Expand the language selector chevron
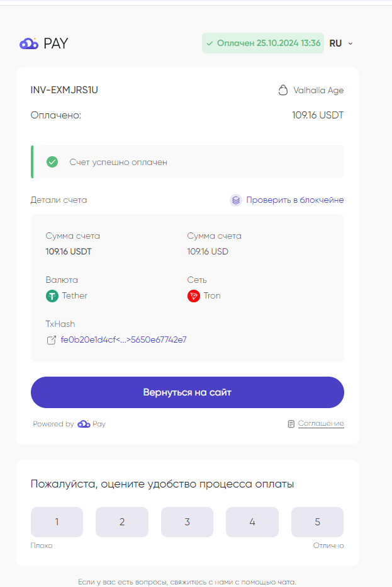The width and height of the screenshot is (392, 587). point(350,43)
